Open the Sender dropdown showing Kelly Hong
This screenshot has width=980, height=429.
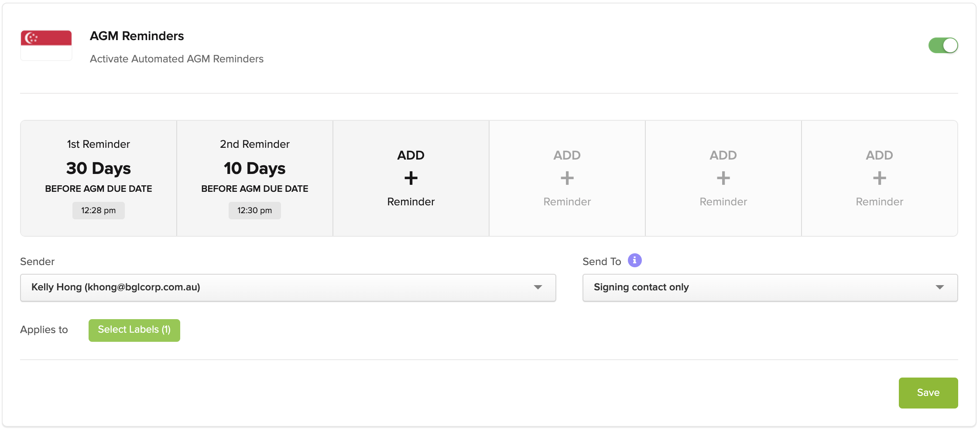tap(288, 287)
